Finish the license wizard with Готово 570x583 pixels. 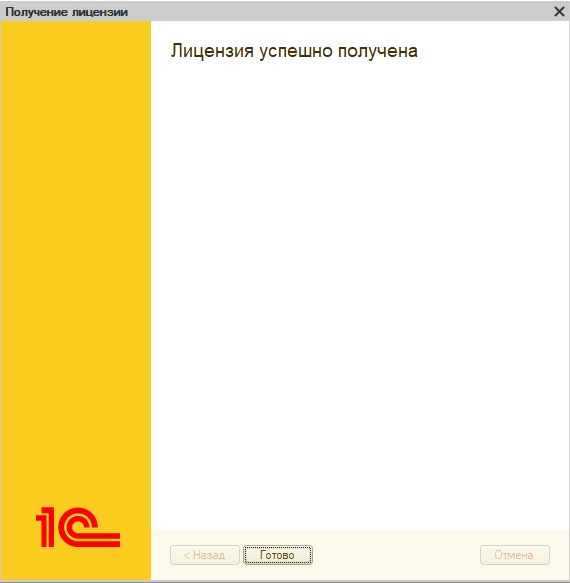pos(278,555)
